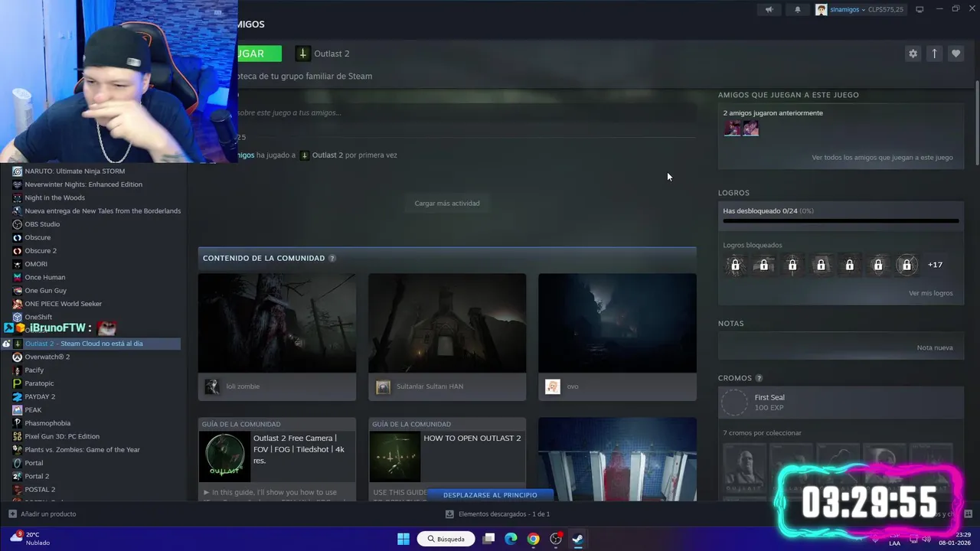Click the plus icon for Añadir un producto
This screenshot has width=980, height=551.
[12, 514]
